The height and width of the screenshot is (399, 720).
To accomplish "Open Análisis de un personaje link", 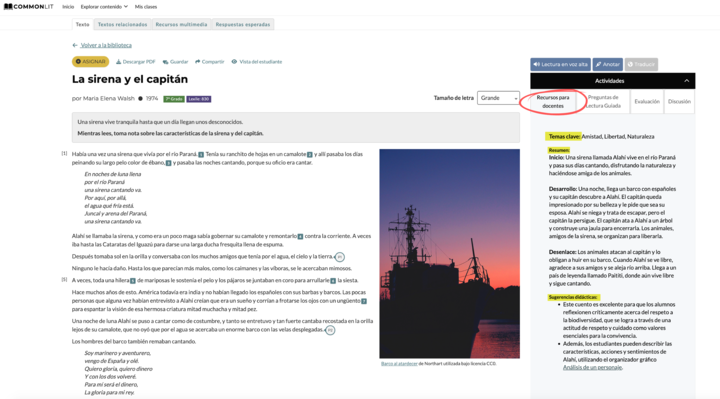I will tap(592, 367).
